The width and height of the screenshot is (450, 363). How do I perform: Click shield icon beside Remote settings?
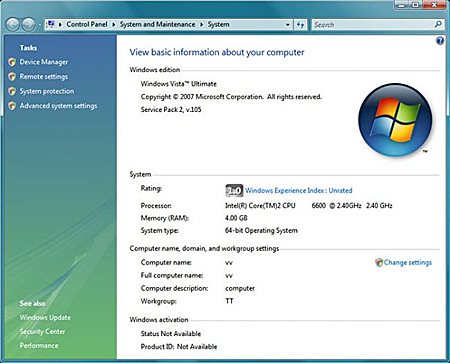point(12,77)
